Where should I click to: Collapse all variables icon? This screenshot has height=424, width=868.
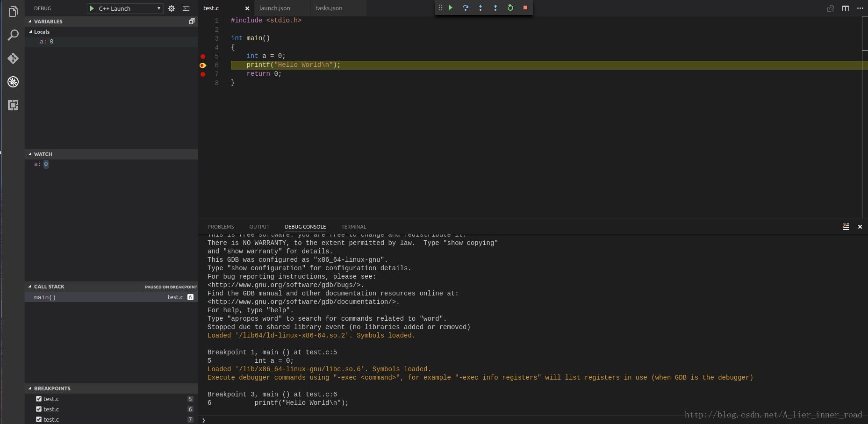(192, 22)
